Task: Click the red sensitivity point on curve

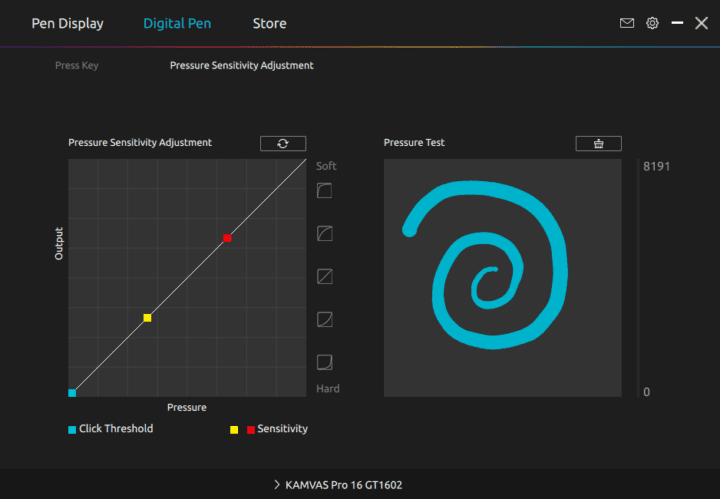Action: tap(227, 237)
